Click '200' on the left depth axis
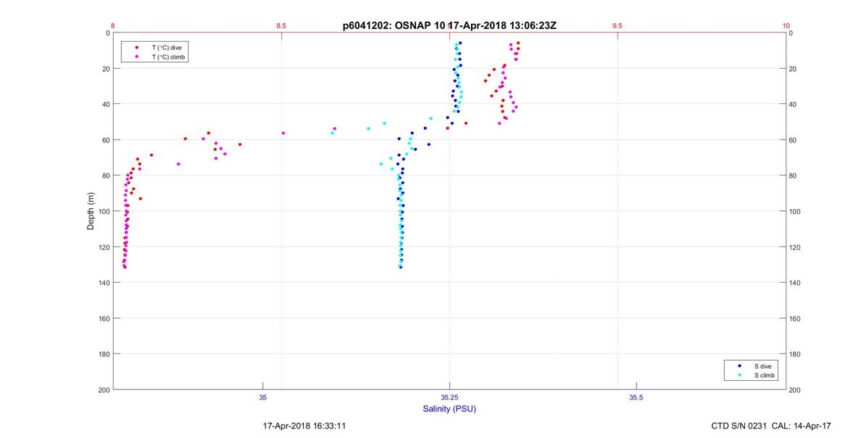This screenshot has width=868, height=438. (x=104, y=390)
